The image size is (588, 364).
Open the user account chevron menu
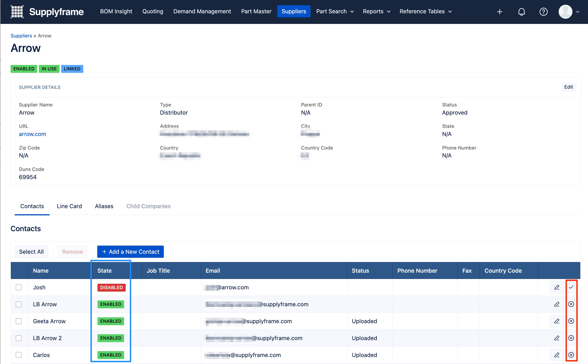pyautogui.click(x=578, y=12)
